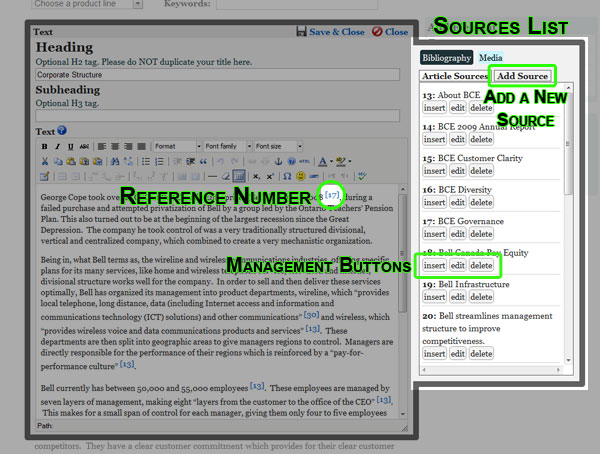This screenshot has width=600, height=454.
Task: Insert a numbered list
Action: tap(159, 161)
